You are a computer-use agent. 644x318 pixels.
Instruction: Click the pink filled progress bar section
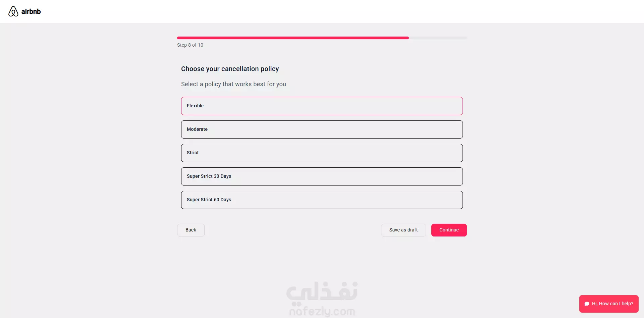tap(292, 38)
